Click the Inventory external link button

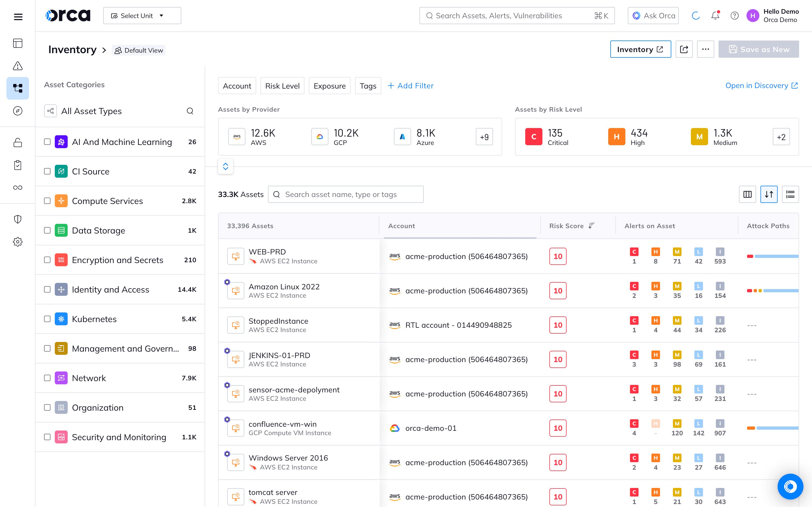[640, 49]
